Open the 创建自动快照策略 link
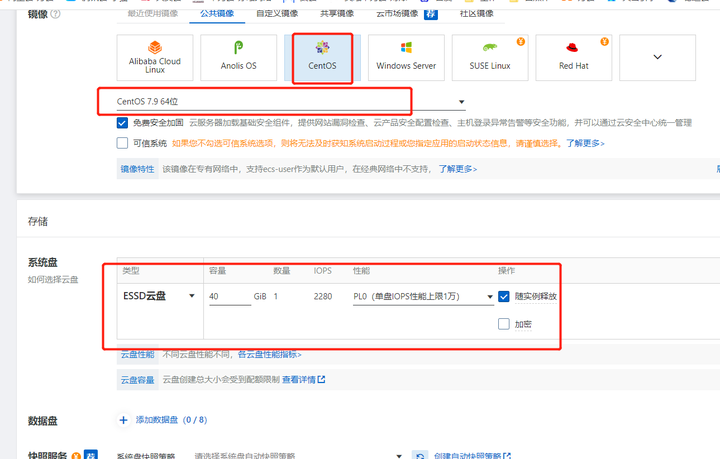720x459 pixels. [472, 456]
